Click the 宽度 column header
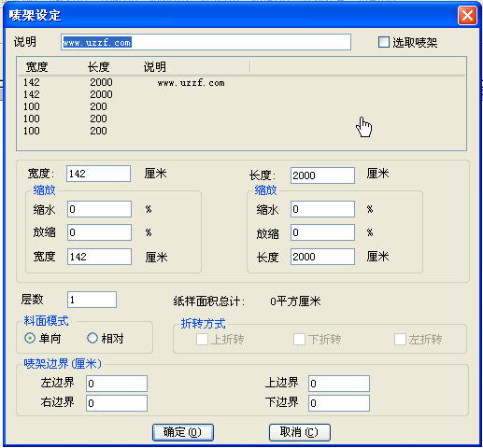The height and width of the screenshot is (448, 483). coord(36,67)
